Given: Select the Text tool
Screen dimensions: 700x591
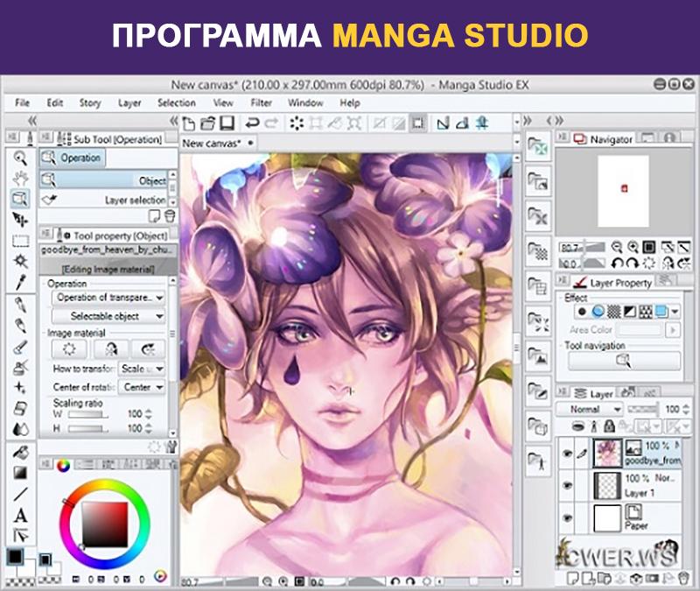Looking at the screenshot, I should point(20,515).
